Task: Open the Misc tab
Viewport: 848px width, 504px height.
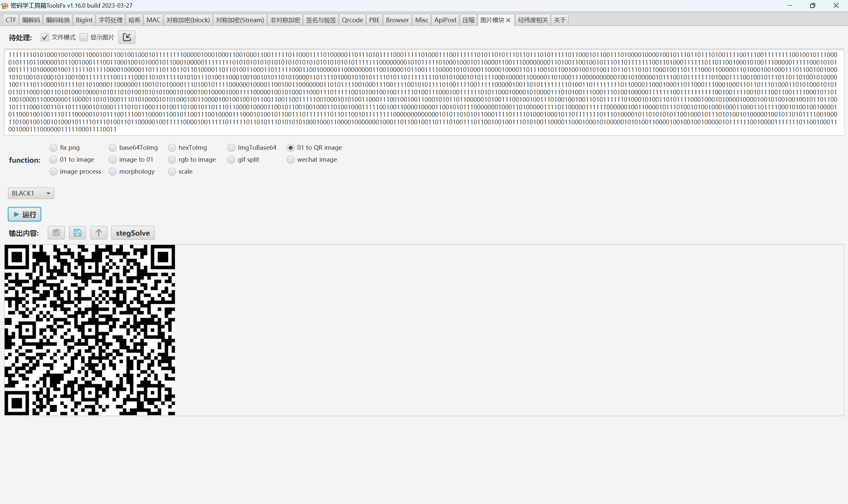Action: (422, 20)
